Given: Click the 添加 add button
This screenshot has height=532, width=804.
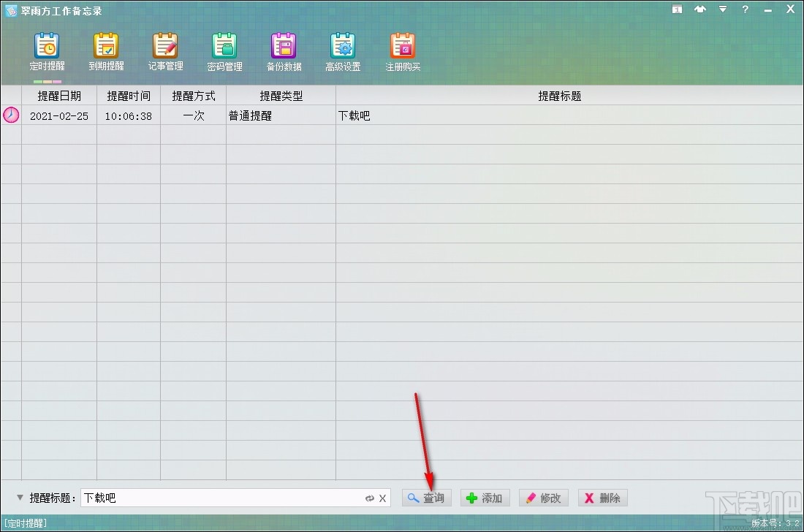Looking at the screenshot, I should pos(485,498).
